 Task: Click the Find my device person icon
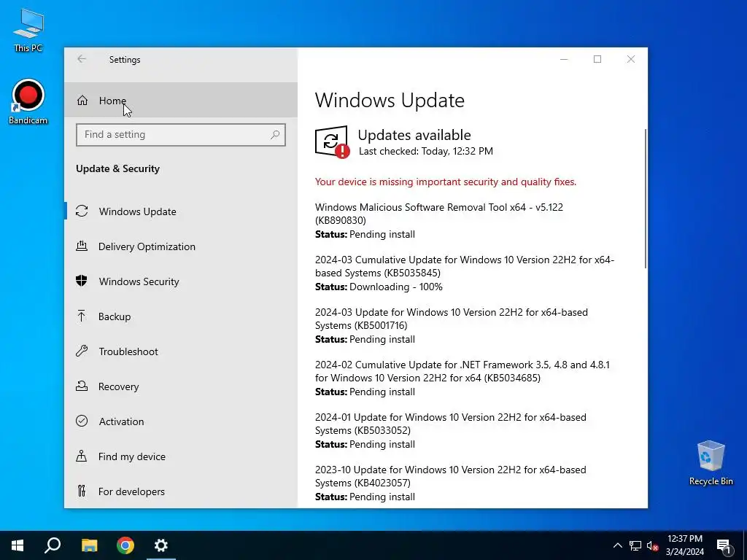82,456
